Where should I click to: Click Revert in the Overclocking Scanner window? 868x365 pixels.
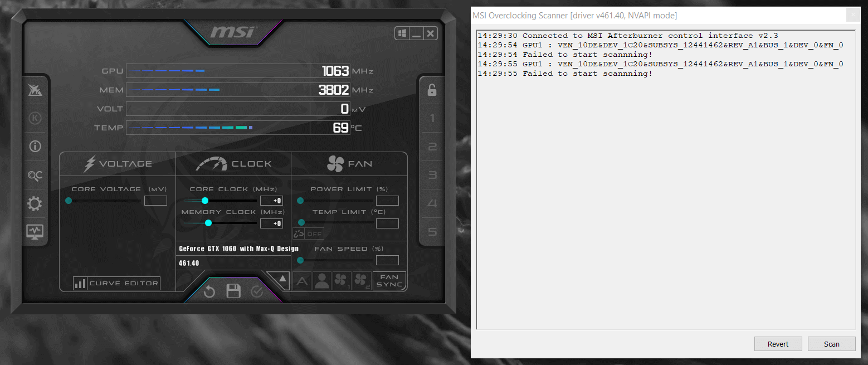coord(778,344)
